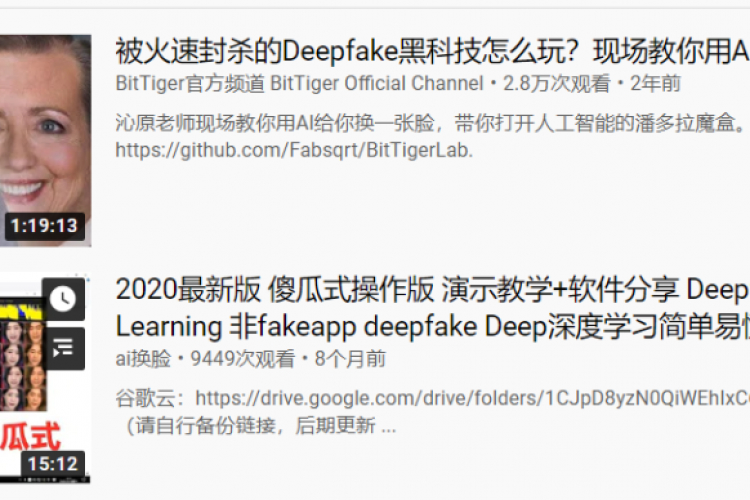Click the 15:12 duration badge
Viewport: 750px width, 500px height.
coord(53,464)
